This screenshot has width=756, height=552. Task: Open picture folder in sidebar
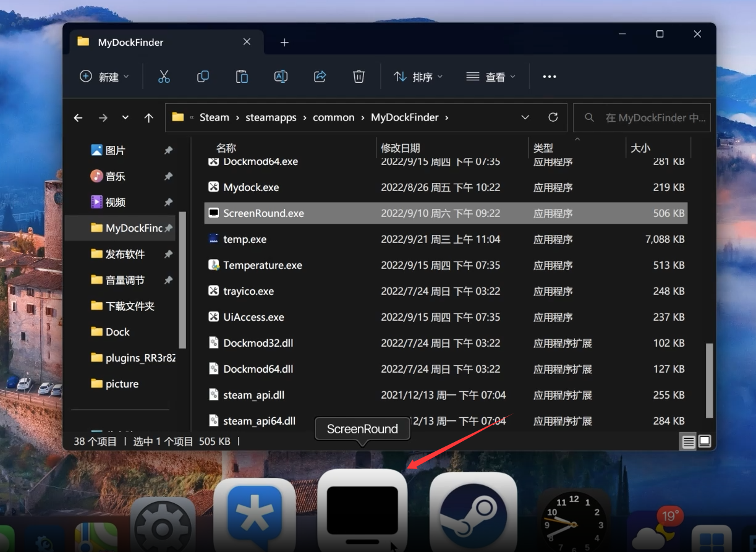pyautogui.click(x=122, y=384)
